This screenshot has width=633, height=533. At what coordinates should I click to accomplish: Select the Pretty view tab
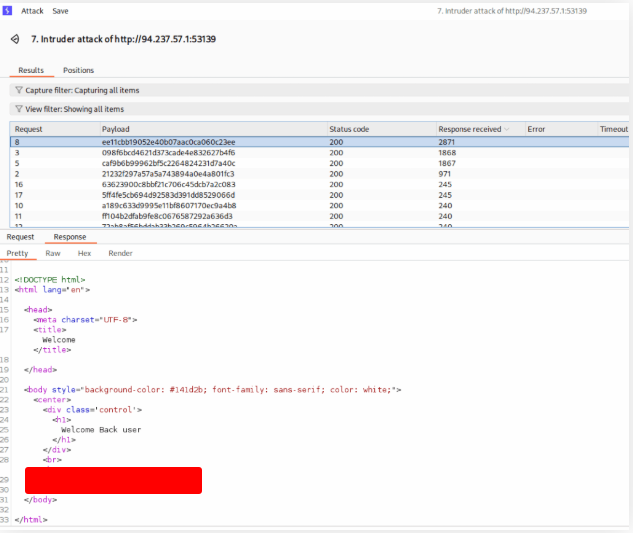(17, 254)
